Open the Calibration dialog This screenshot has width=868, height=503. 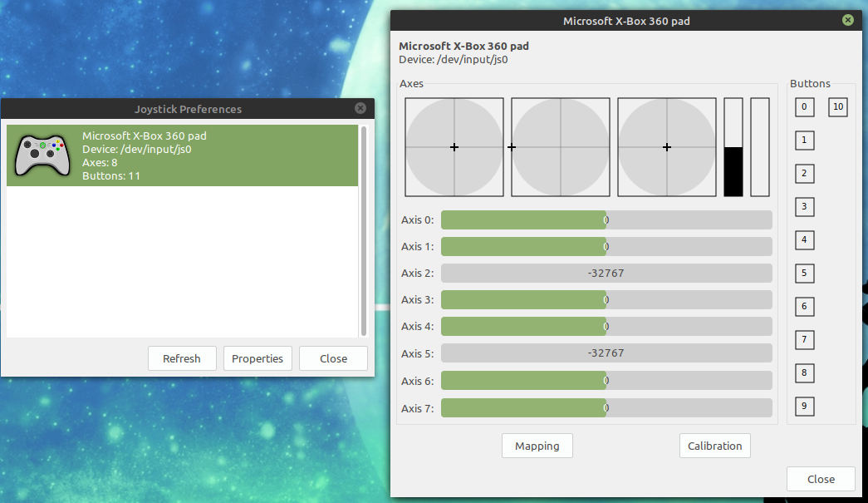pos(714,446)
